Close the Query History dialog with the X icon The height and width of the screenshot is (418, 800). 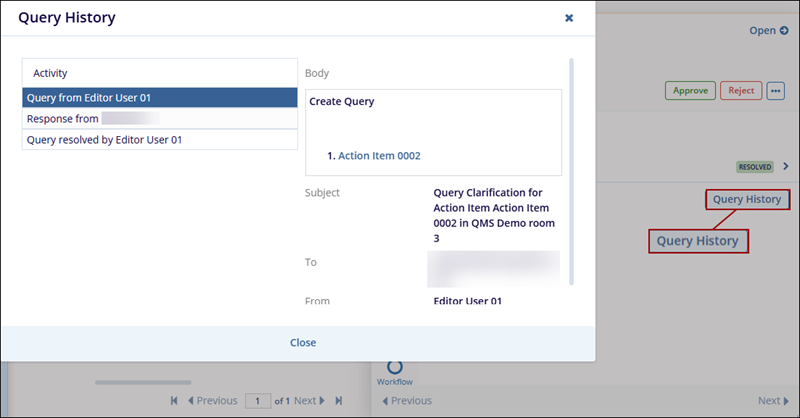(569, 18)
